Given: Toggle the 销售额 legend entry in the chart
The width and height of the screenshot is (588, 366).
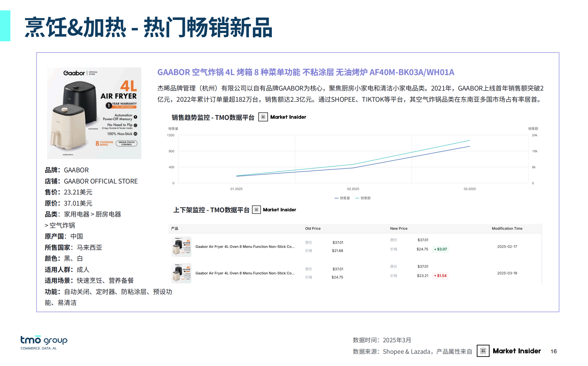Looking at the screenshot, I should tap(363, 198).
